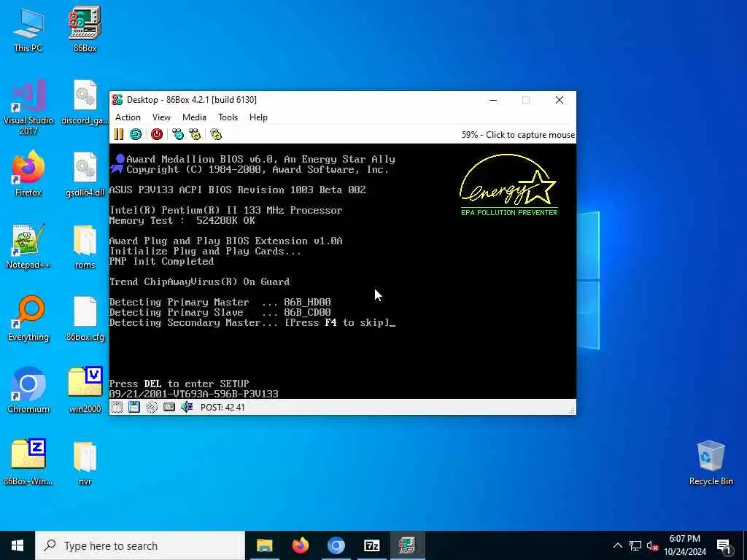
Task: Select the gsdll64.dll file icon
Action: [85, 174]
